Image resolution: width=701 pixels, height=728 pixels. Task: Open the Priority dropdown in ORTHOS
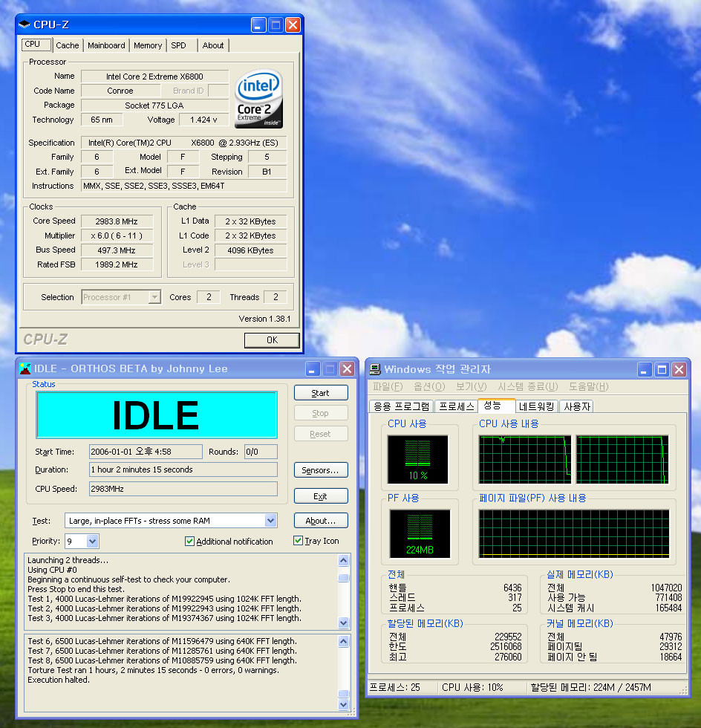point(92,541)
